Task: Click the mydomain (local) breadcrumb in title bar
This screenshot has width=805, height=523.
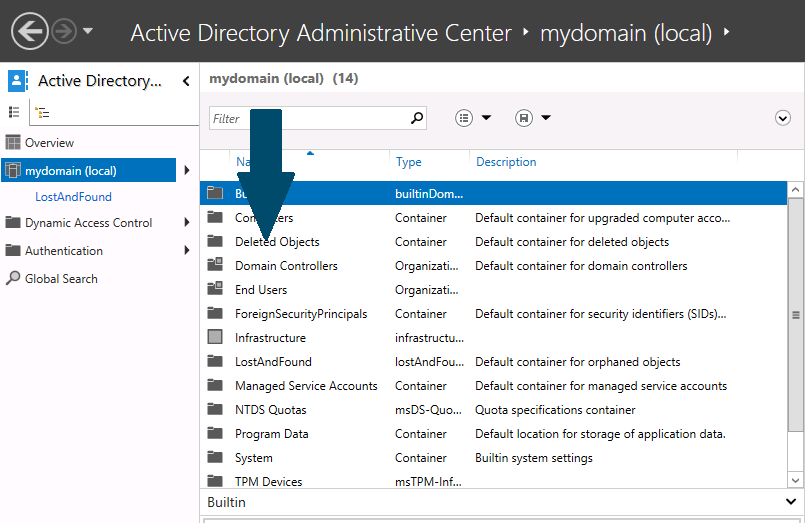Action: click(x=626, y=33)
